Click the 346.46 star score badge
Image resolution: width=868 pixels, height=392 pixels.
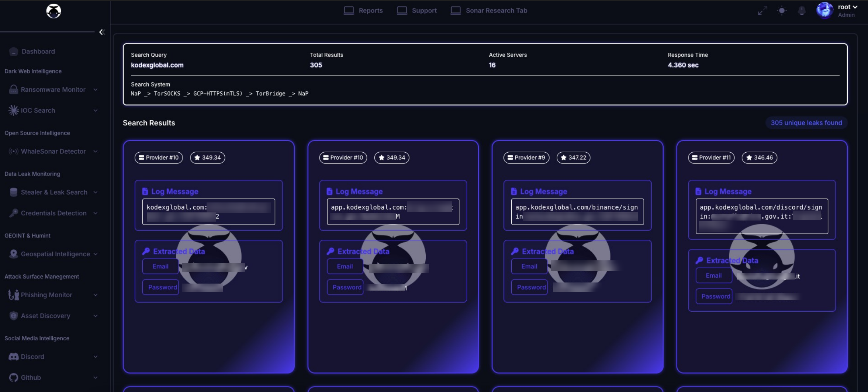tap(759, 157)
